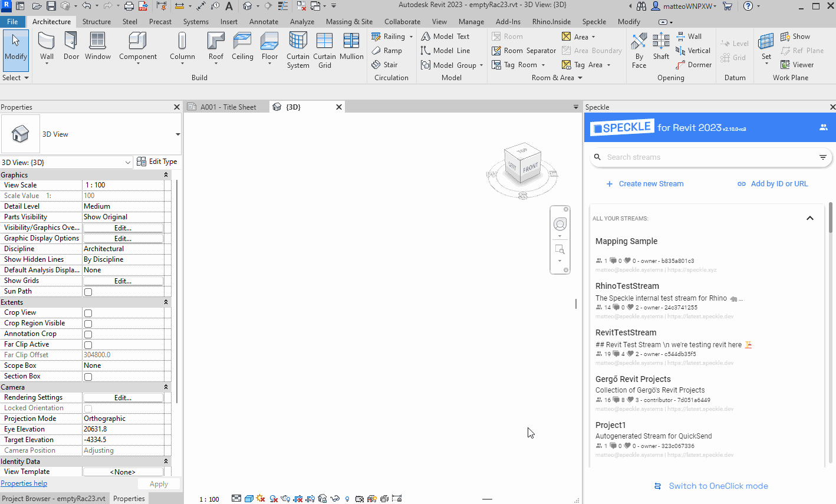
Task: Select the Model Line tool
Action: 445,51
